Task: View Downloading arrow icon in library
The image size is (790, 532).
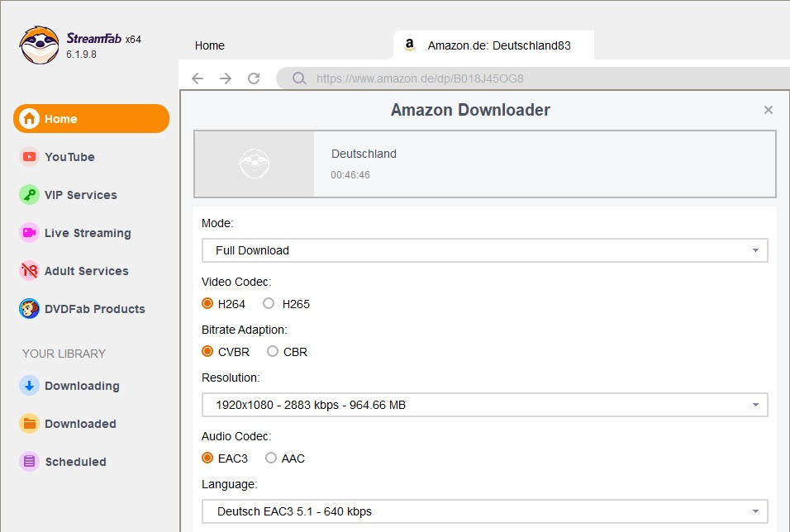Action: click(30, 386)
